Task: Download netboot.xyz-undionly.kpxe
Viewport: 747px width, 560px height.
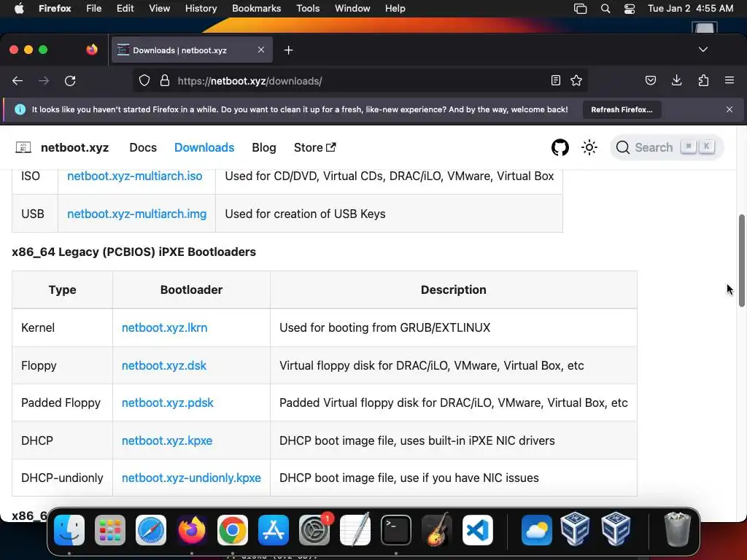Action: 191,478
